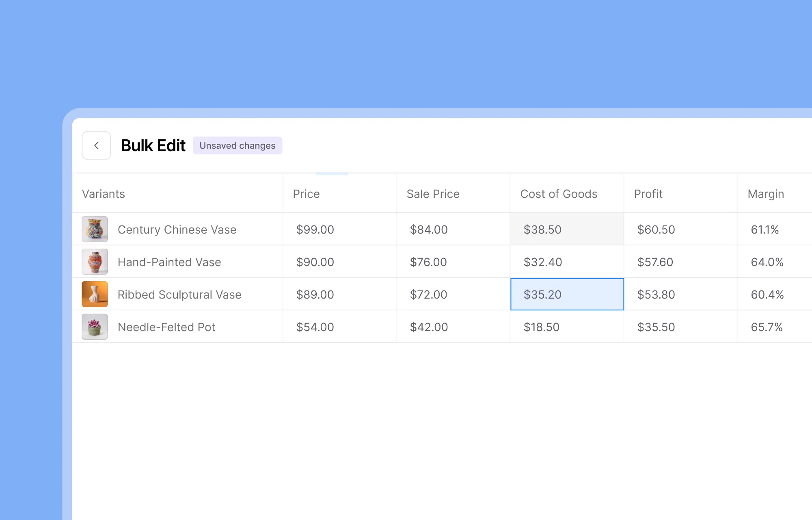The image size is (812, 520).
Task: Edit the $89.00 price cell
Action: (x=340, y=294)
